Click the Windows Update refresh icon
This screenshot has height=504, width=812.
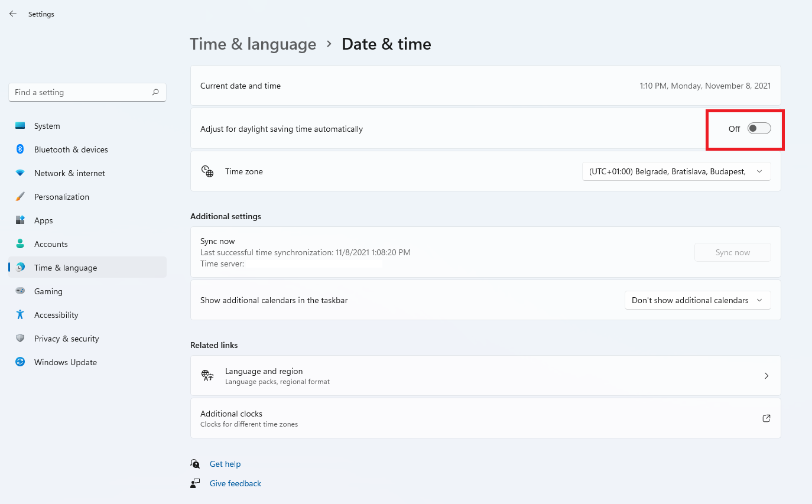coord(20,362)
